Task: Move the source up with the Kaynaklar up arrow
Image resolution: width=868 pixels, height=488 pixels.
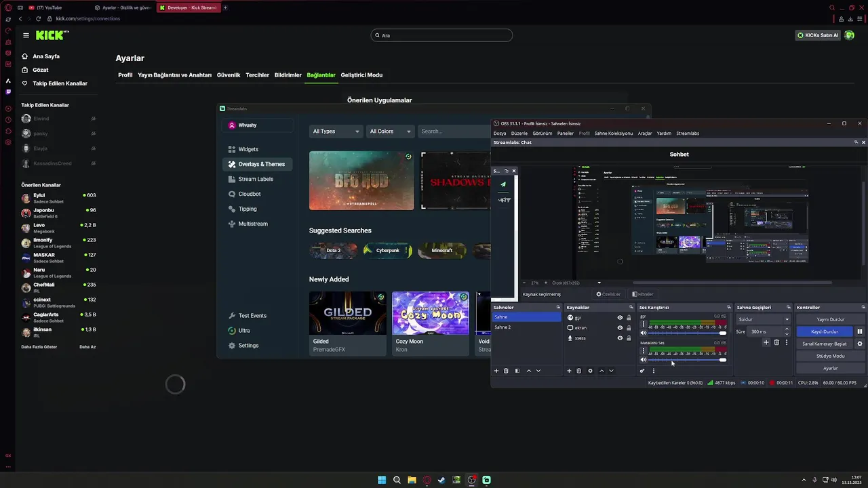Action: pos(601,371)
